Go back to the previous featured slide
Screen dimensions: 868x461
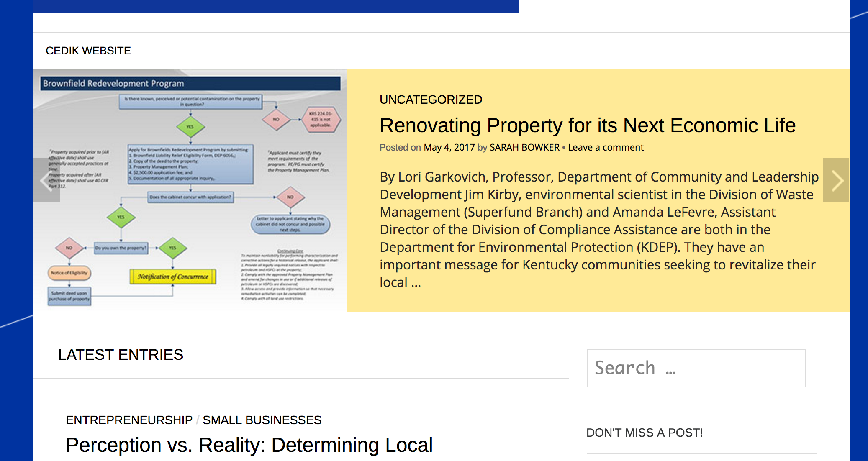(x=46, y=180)
